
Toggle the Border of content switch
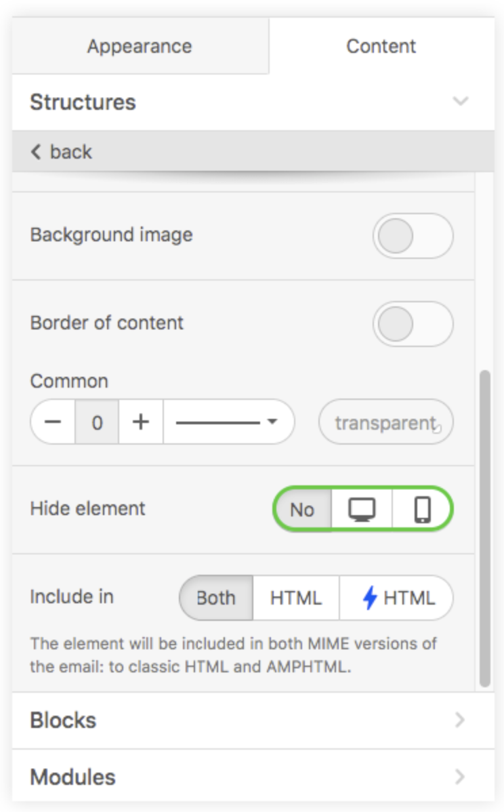click(413, 324)
